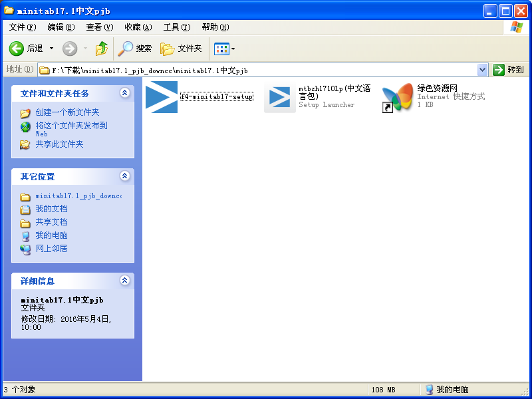Click the title bar folder icon

click(x=9, y=11)
